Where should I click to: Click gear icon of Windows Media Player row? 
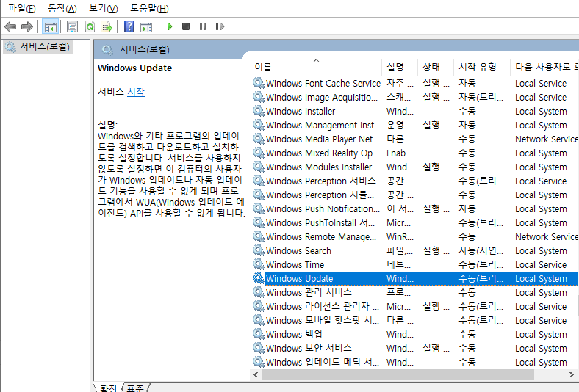[x=259, y=139]
